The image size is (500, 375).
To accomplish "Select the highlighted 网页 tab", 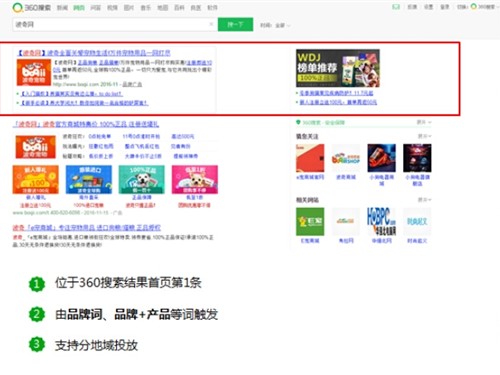I will click(79, 8).
